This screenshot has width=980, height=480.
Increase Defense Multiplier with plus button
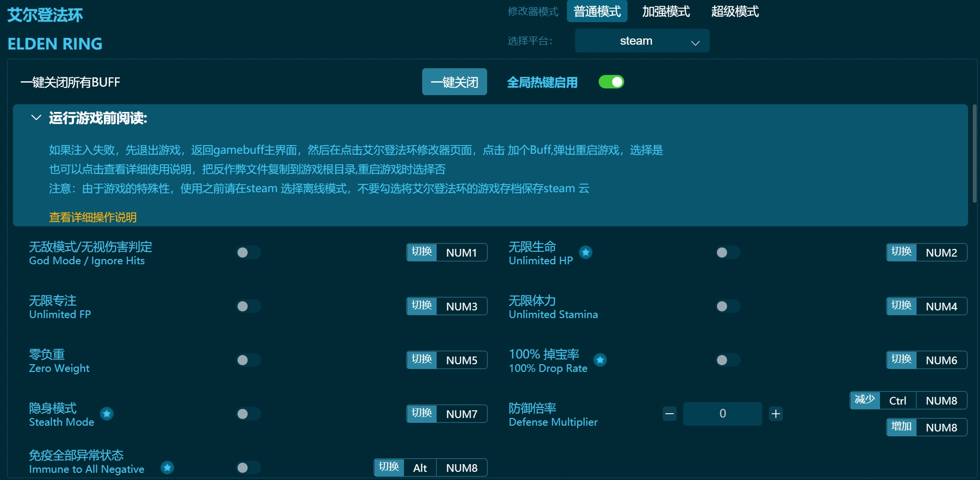pyautogui.click(x=776, y=414)
